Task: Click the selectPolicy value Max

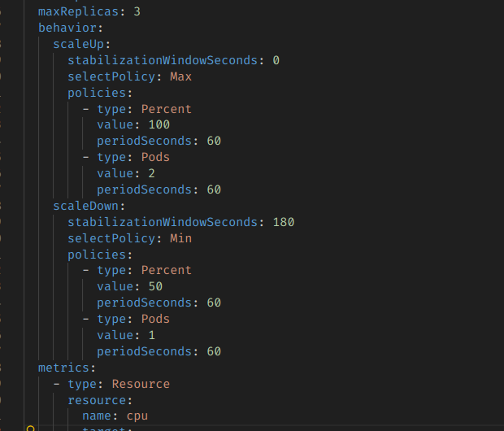Action: [x=180, y=76]
